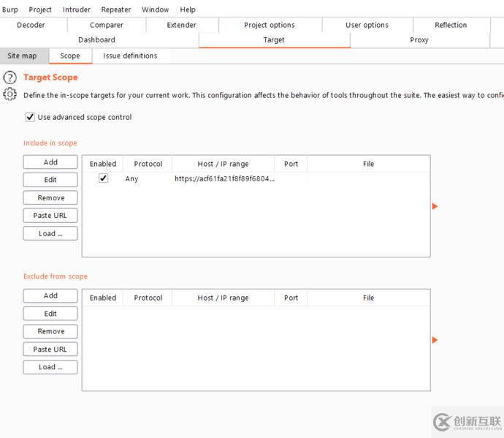Select the https://acf61fa21f8f89f6804 host cell
The width and height of the screenshot is (504, 438).
tap(224, 179)
